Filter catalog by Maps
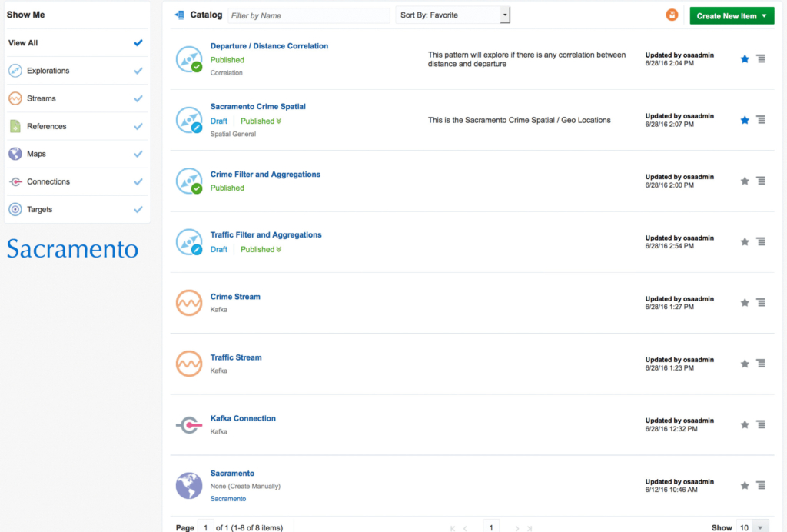 (77, 154)
